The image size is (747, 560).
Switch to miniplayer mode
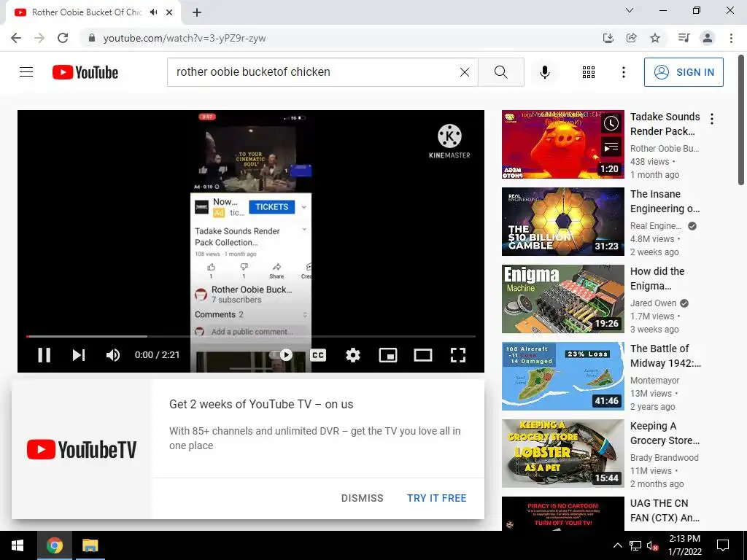tap(388, 355)
